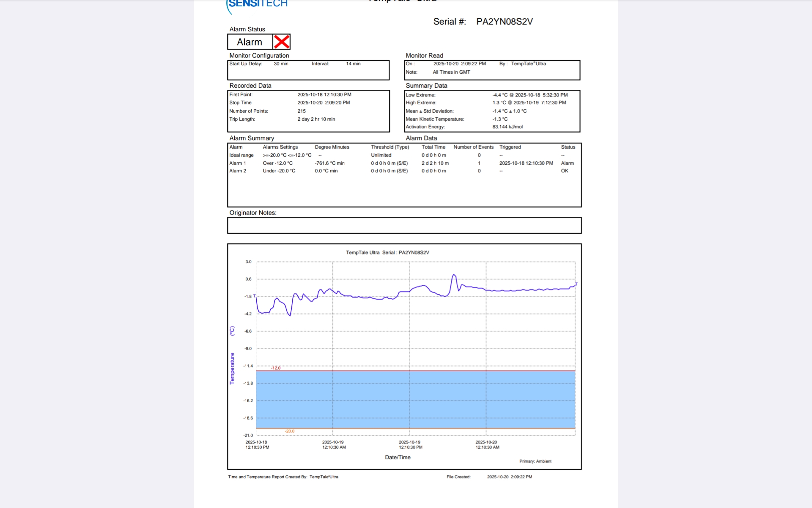This screenshot has width=812, height=508.
Task: Click the T marker at graph start
Action: tap(255, 295)
